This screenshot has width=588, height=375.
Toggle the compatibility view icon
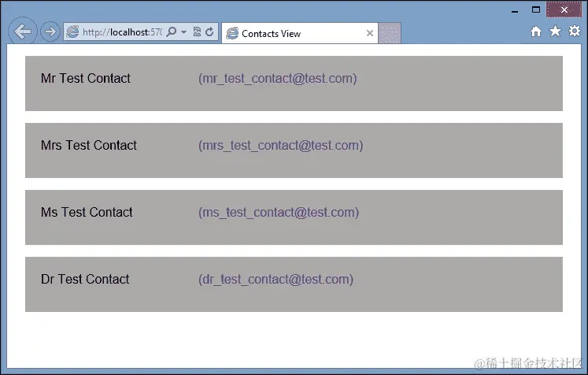coord(197,32)
